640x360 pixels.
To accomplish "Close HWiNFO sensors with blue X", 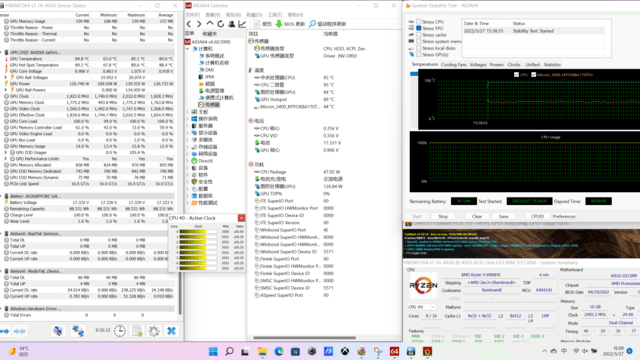I will pyautogui.click(x=171, y=331).
